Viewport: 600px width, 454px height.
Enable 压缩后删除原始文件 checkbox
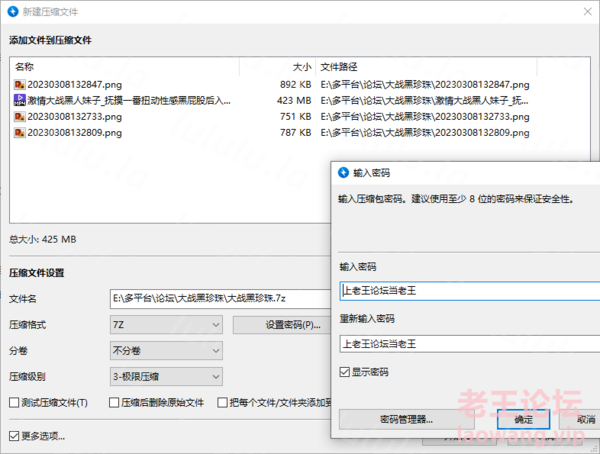114,402
